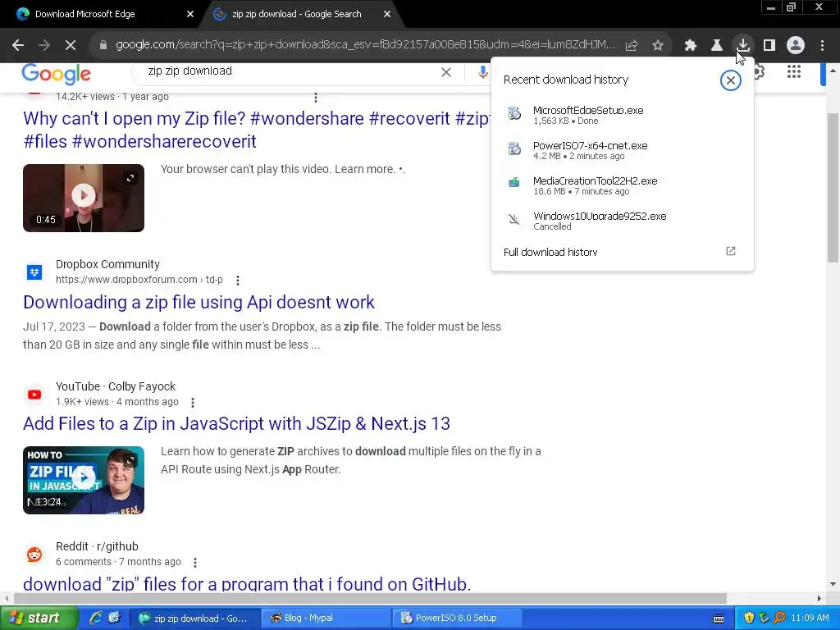The height and width of the screenshot is (630, 840).
Task: Click the search magnifier tray icon
Action: click(x=779, y=619)
